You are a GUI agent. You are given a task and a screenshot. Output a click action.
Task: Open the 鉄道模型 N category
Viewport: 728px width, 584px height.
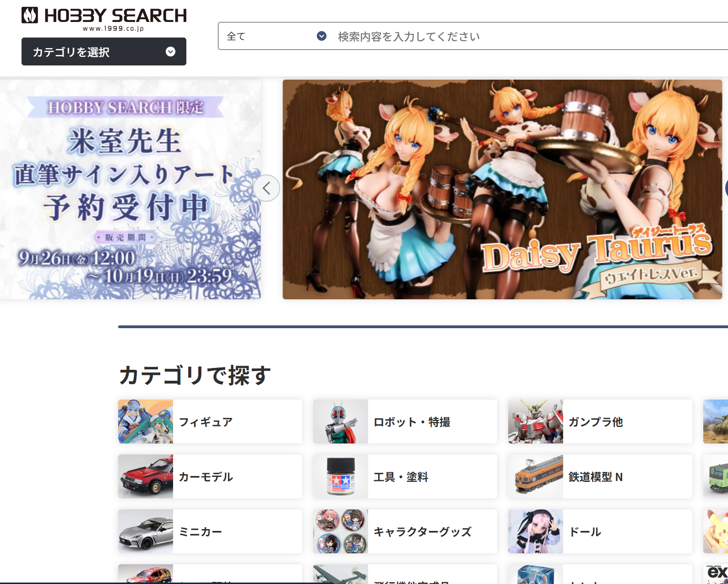tap(600, 476)
